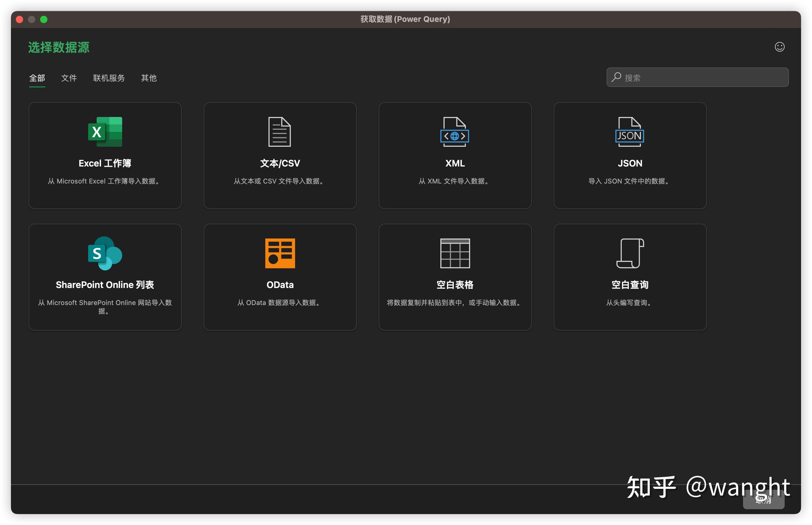Choose the 文本/CSV document icon
Image resolution: width=812 pixels, height=525 pixels.
tap(280, 132)
